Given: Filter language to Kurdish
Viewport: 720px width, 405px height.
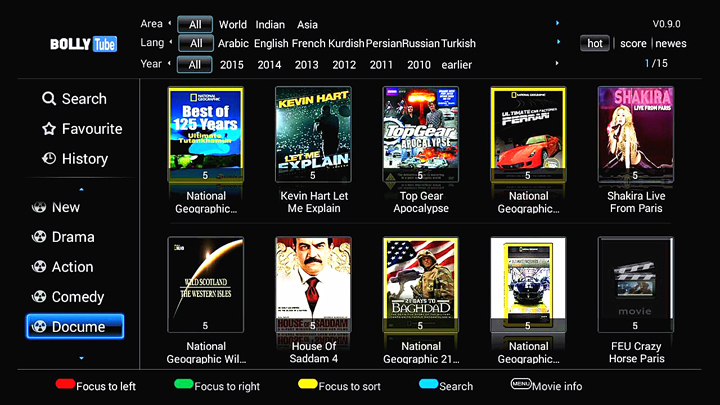Looking at the screenshot, I should coord(346,43).
